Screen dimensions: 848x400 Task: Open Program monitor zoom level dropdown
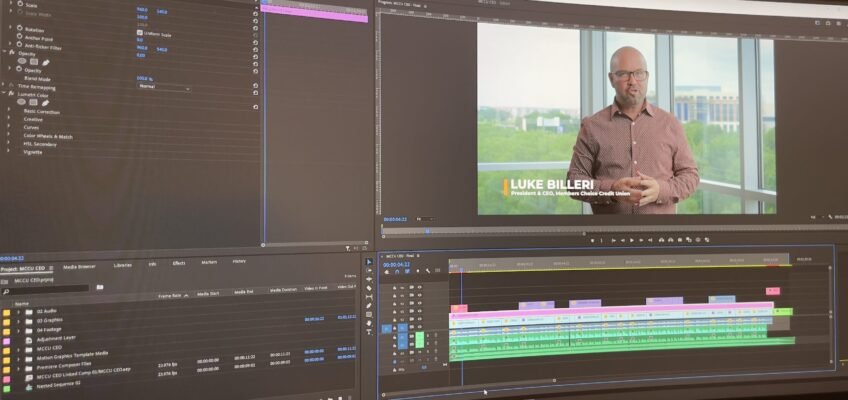425,219
